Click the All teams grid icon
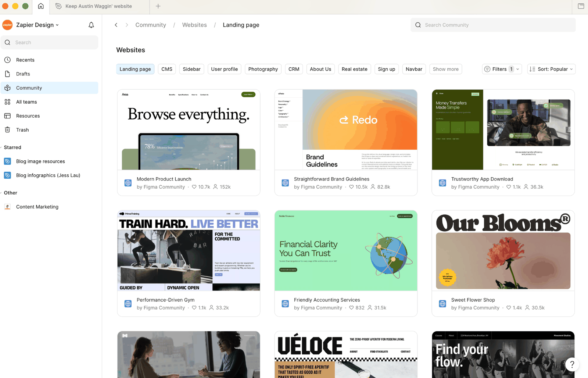588x378 pixels. click(x=7, y=102)
